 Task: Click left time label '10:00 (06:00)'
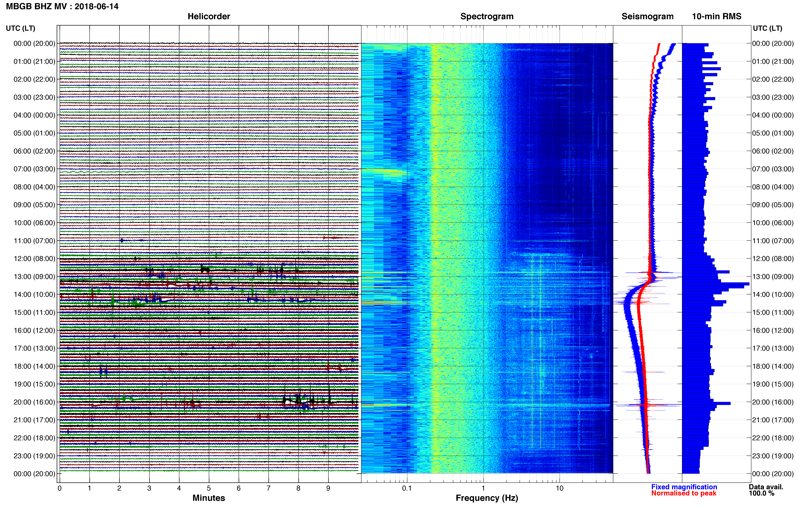pos(34,223)
